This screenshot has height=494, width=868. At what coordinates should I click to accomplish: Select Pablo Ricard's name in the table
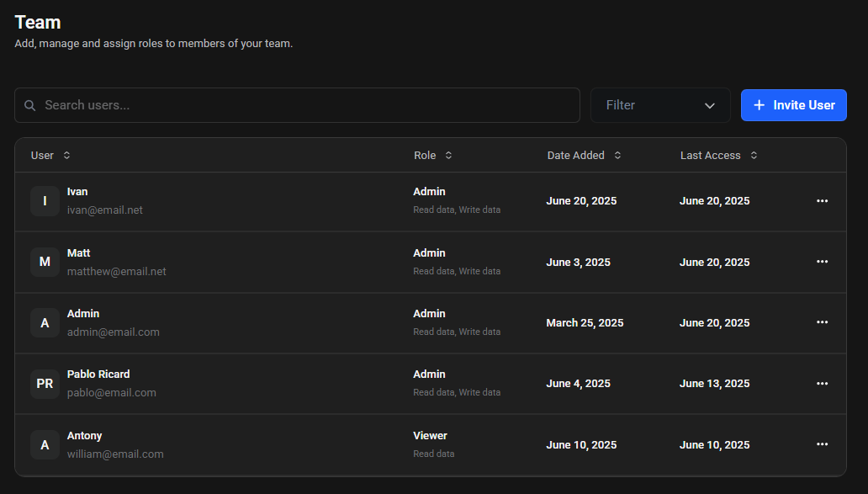point(98,374)
